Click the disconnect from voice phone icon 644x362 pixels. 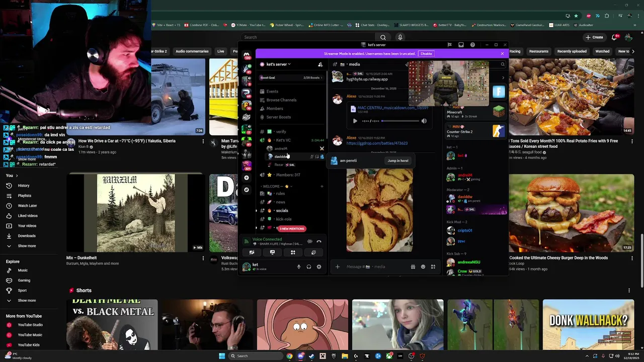click(x=319, y=241)
